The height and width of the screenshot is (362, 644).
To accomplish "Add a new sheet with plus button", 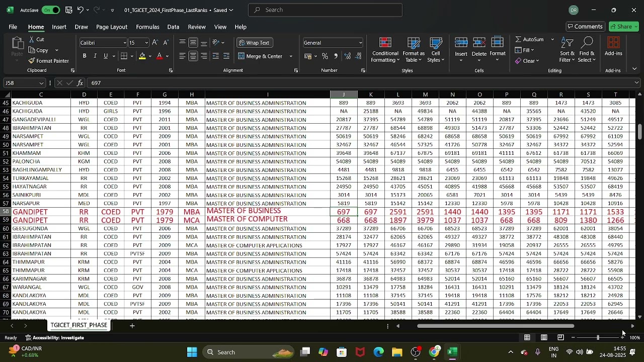I will pyautogui.click(x=132, y=326).
